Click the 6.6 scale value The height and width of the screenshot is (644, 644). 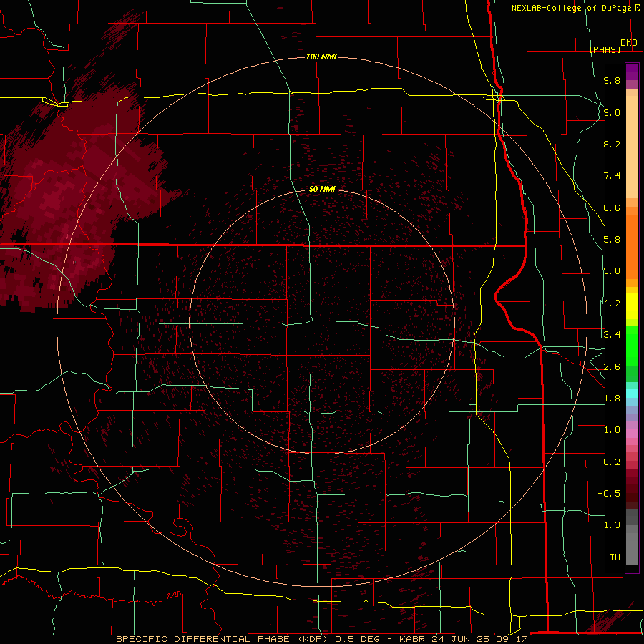(x=612, y=208)
